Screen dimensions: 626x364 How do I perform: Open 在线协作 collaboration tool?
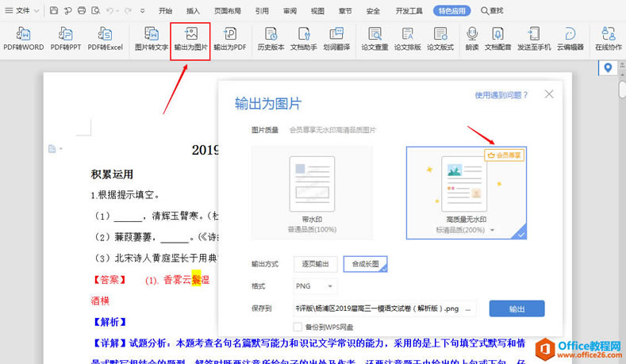point(609,39)
